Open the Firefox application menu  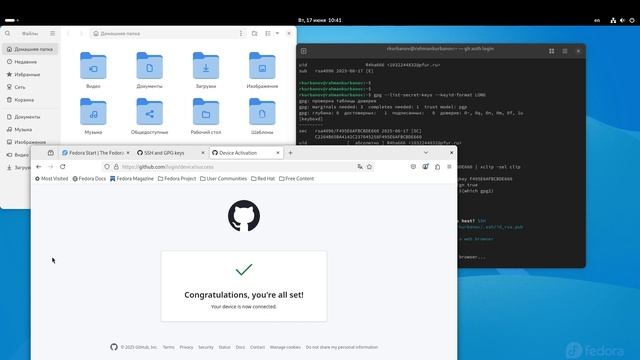click(x=449, y=167)
